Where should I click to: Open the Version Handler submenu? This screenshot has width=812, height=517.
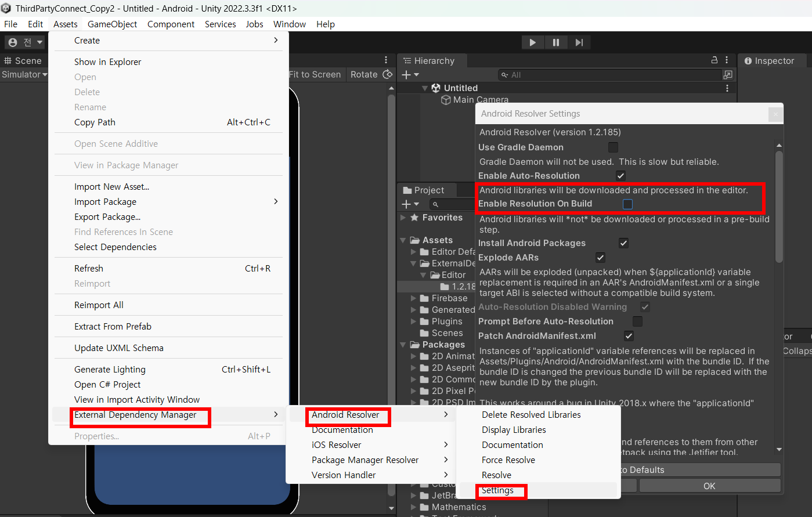(x=371, y=475)
